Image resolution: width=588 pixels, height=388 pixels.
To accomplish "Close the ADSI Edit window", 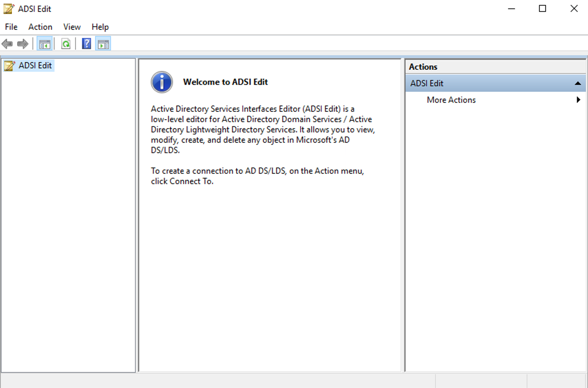I will [x=574, y=9].
